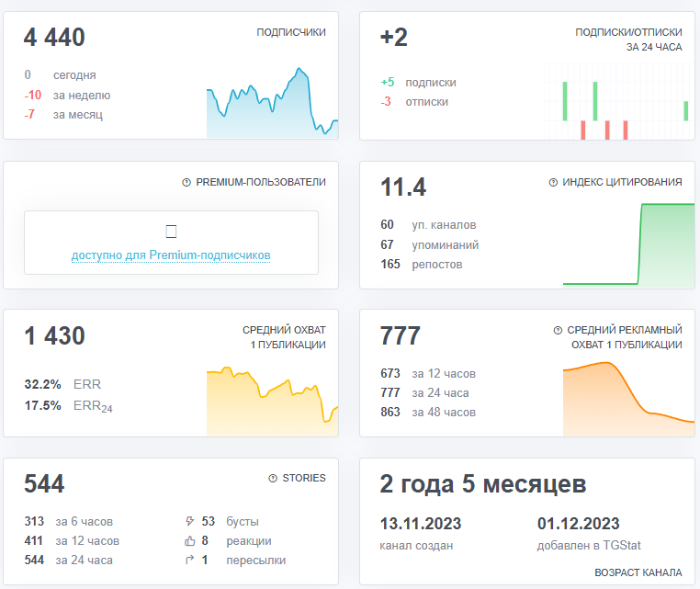
Task: Click the green citation index chart
Action: click(628, 245)
